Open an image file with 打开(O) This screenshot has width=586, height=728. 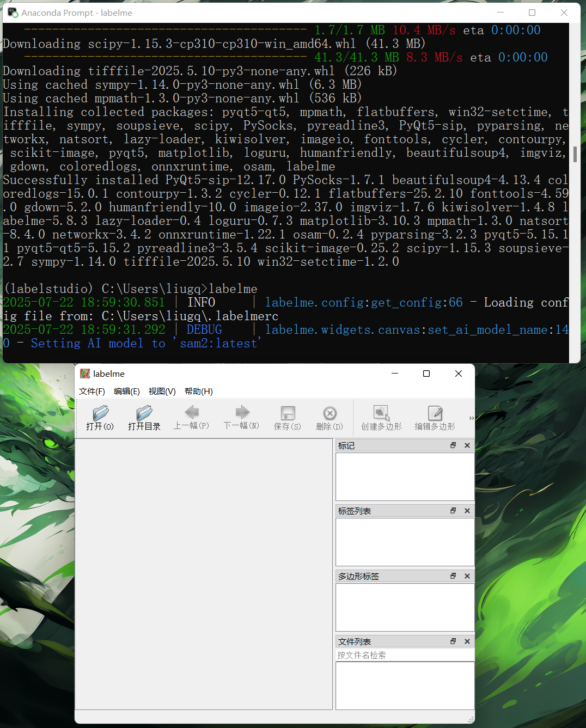[x=100, y=418]
